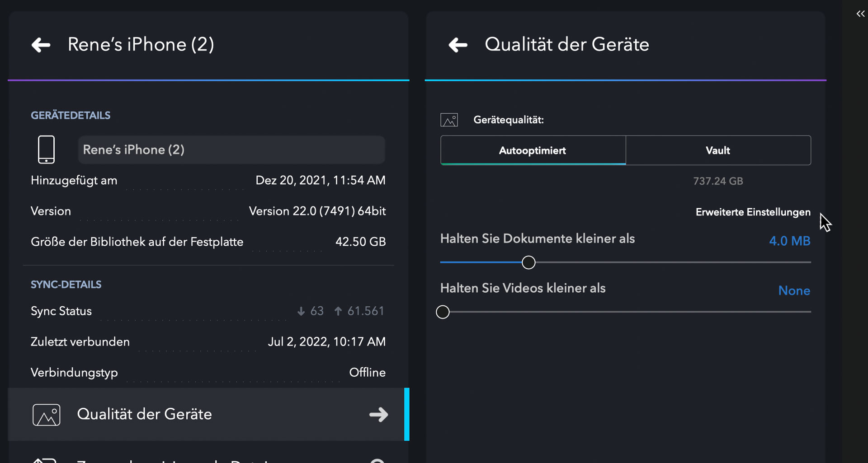Click the phone device icon
The height and width of the screenshot is (463, 868).
46,150
